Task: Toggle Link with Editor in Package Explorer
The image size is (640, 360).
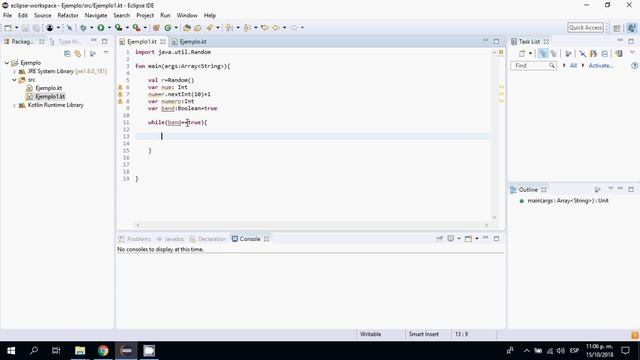Action: tap(78, 53)
